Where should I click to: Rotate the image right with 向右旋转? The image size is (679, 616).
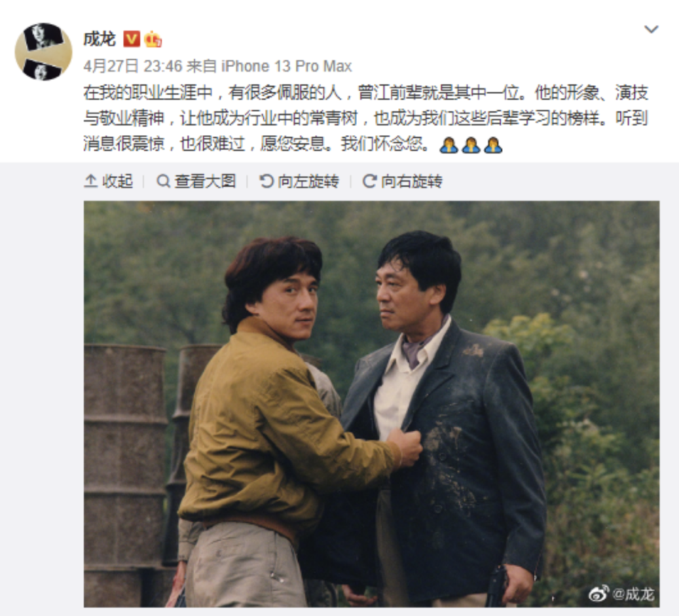[402, 181]
